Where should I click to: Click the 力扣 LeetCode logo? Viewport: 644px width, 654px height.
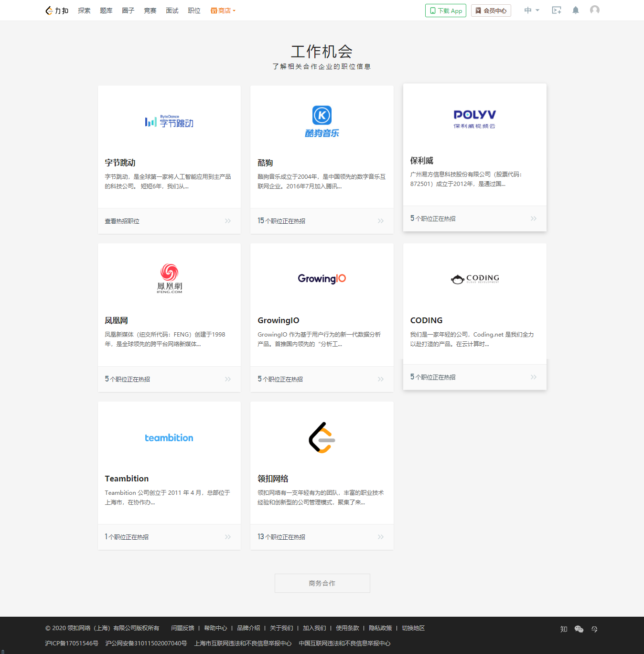point(57,11)
